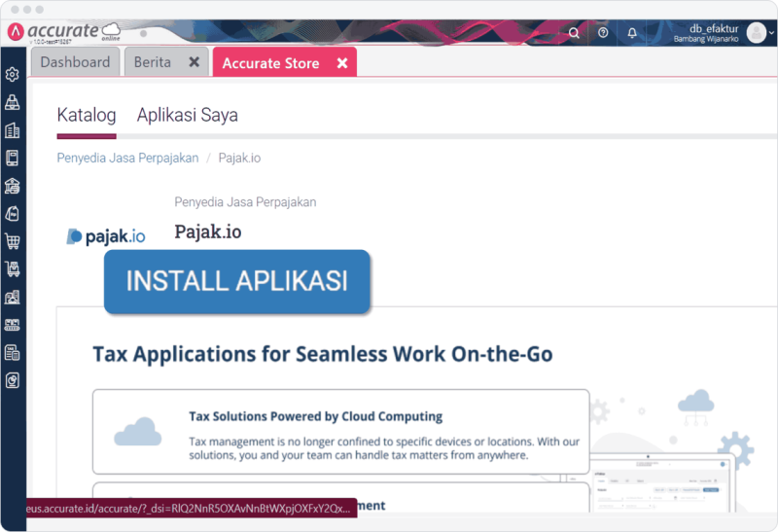Close the Accurate Store tab
The width and height of the screenshot is (778, 532).
342,63
